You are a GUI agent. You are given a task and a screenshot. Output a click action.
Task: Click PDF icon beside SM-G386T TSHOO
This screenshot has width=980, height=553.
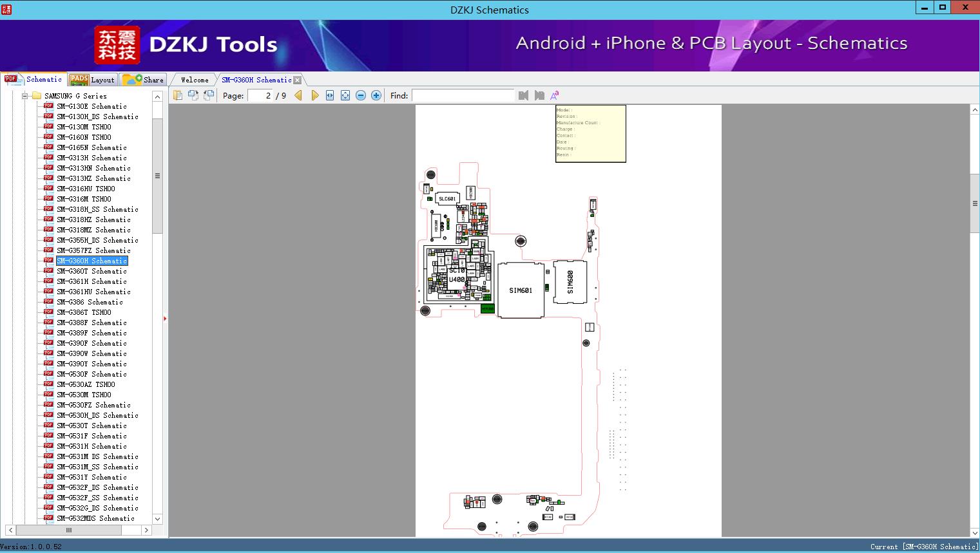[48, 312]
